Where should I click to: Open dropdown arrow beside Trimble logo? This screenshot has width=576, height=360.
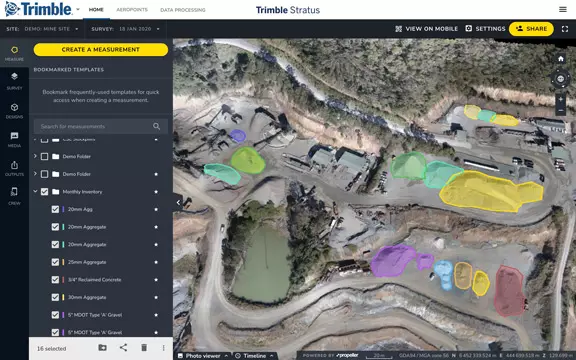(x=78, y=10)
